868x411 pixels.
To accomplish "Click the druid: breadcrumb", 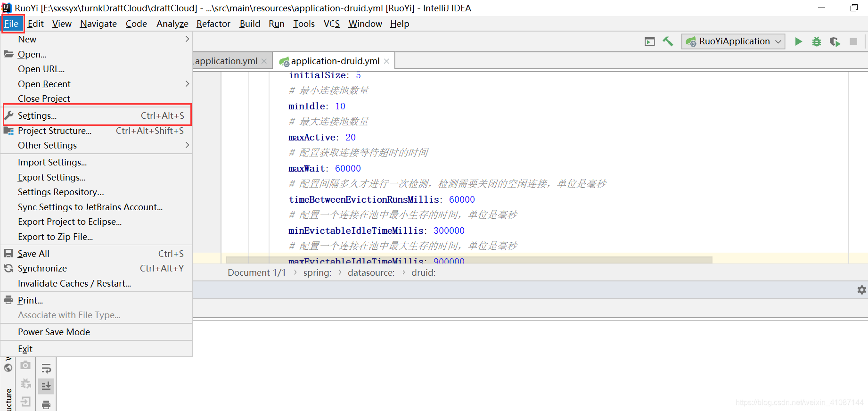I will (x=424, y=272).
